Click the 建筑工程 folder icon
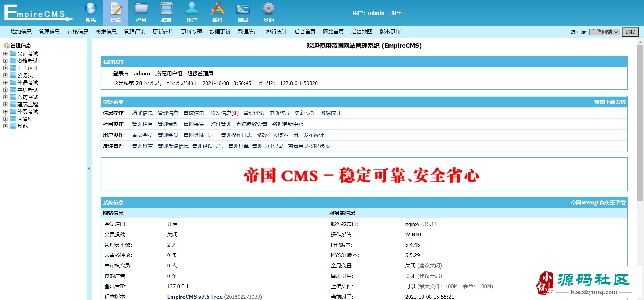644x300 pixels. [x=13, y=104]
